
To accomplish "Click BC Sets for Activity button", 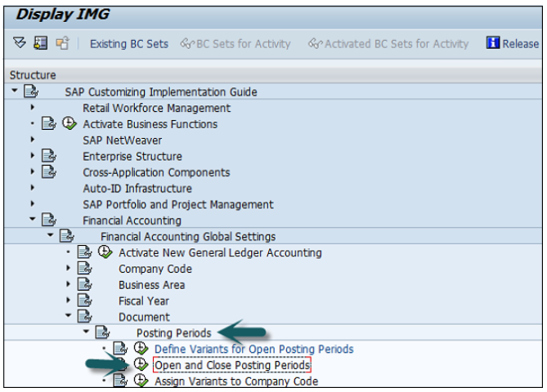I will (x=236, y=43).
